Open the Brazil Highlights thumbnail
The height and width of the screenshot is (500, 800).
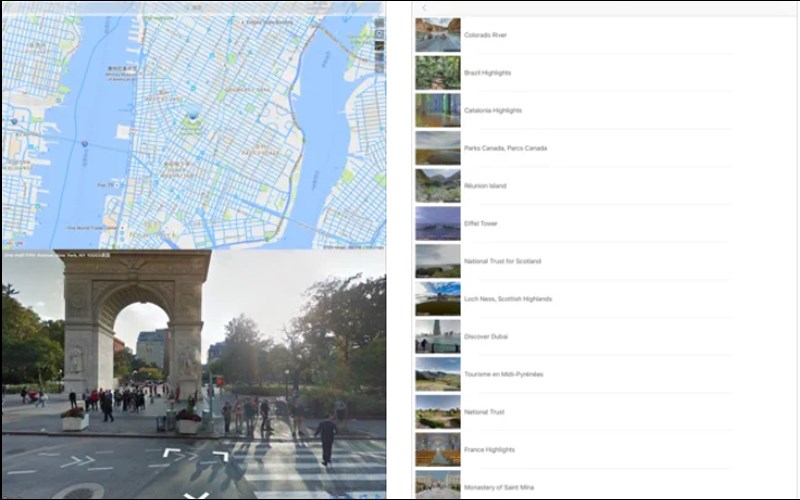(438, 72)
